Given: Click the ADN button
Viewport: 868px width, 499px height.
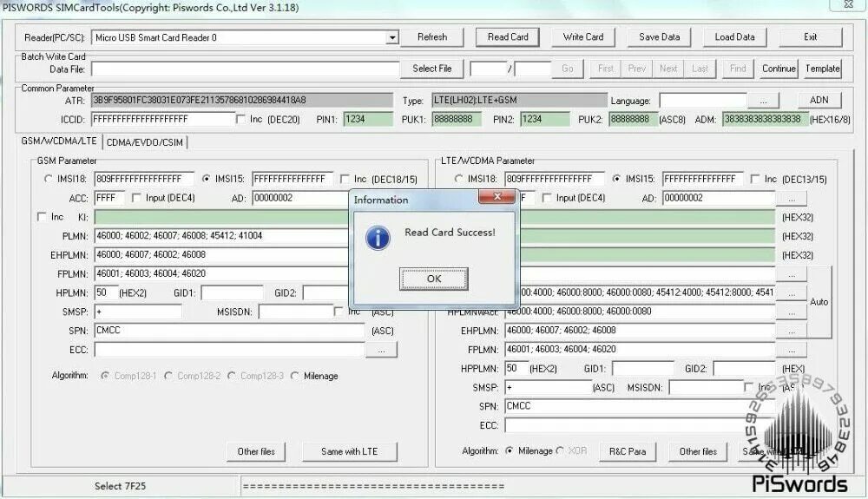Looking at the screenshot, I should (819, 100).
